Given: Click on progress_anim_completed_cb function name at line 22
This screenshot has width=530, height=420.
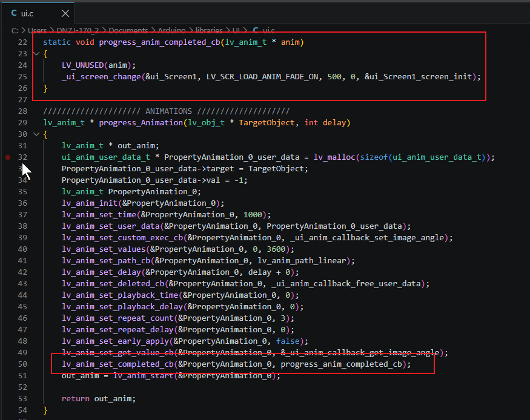Looking at the screenshot, I should pyautogui.click(x=159, y=42).
